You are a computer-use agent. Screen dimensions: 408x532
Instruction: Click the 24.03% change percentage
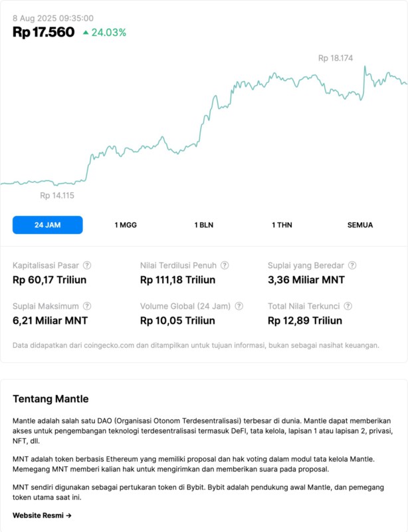(109, 32)
